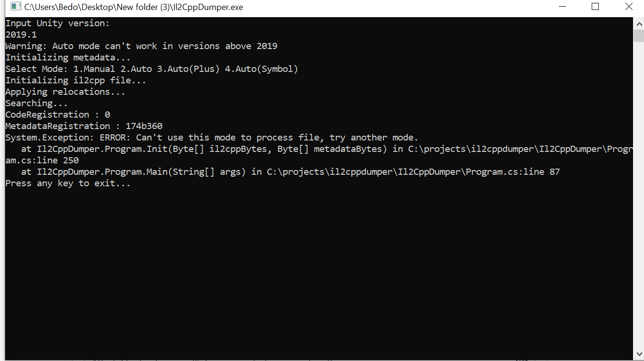Click the console application icon in the title bar

click(x=14, y=7)
